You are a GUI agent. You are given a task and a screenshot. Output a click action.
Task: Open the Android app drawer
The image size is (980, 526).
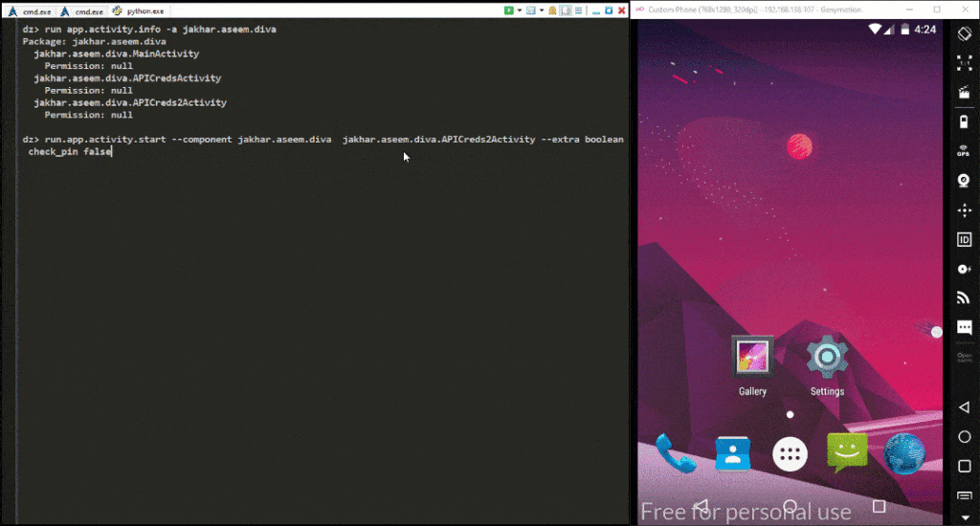(x=790, y=454)
